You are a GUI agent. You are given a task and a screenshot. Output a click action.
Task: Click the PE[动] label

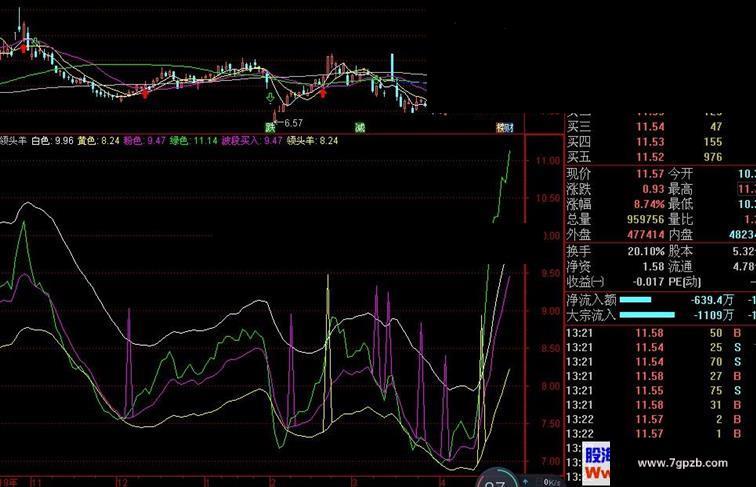(685, 282)
